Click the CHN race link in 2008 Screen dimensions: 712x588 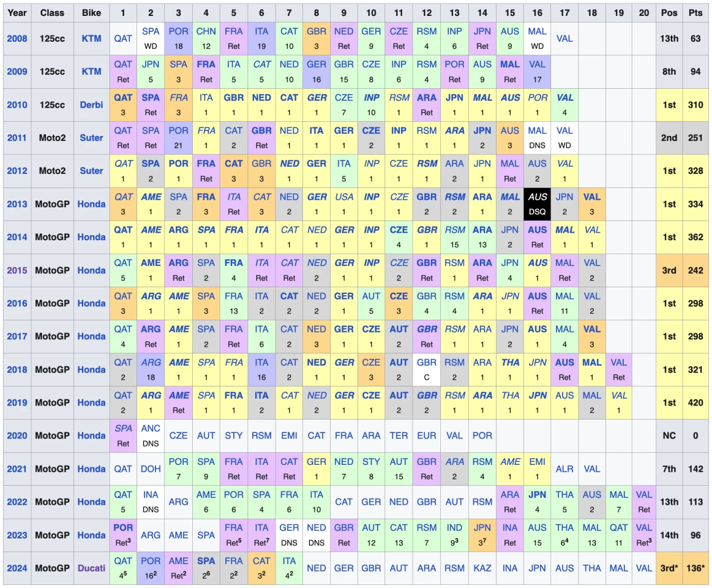[x=206, y=31]
